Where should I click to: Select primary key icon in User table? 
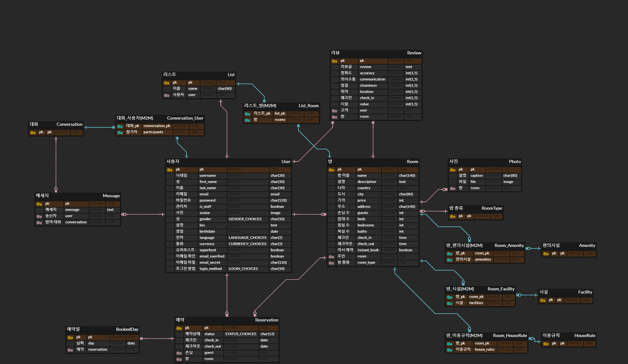click(170, 170)
